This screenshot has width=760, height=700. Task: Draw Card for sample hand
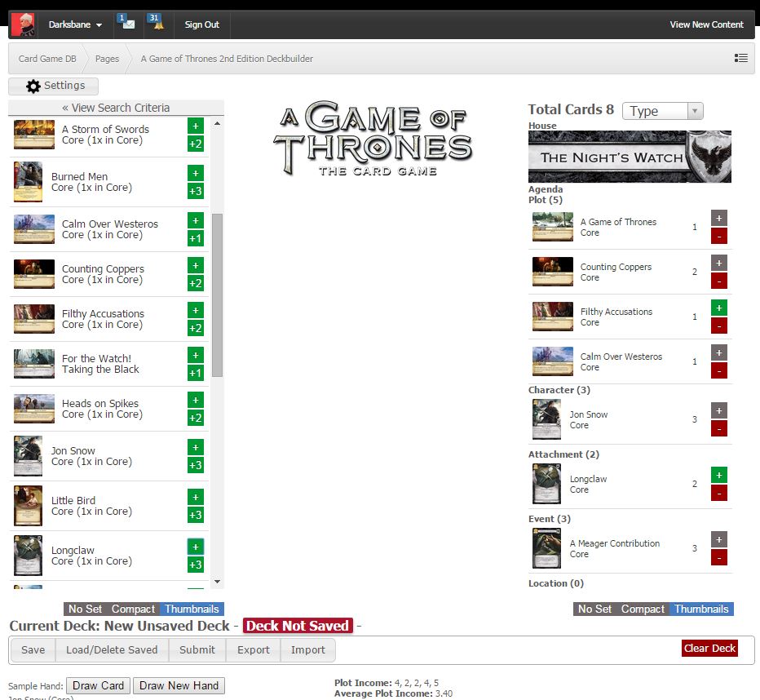[98, 685]
